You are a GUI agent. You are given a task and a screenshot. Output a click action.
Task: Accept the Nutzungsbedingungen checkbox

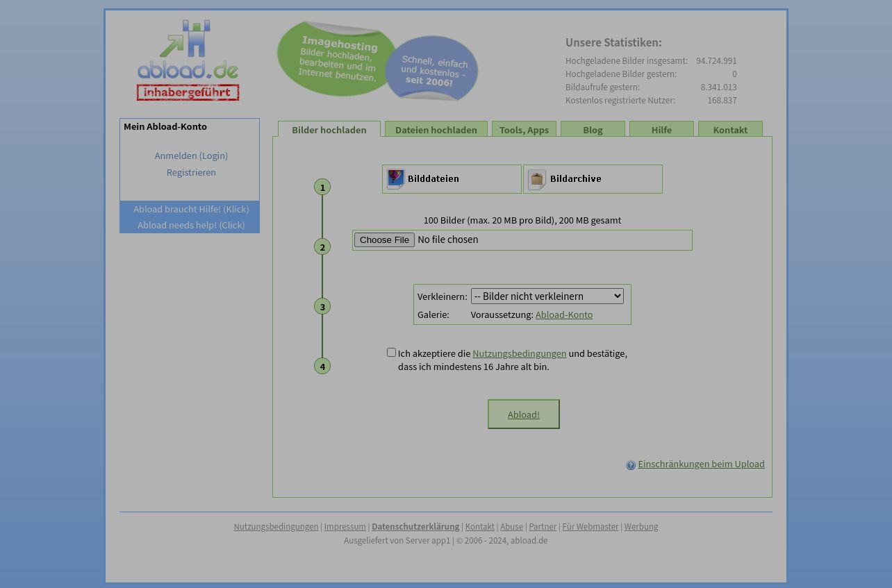click(x=391, y=353)
